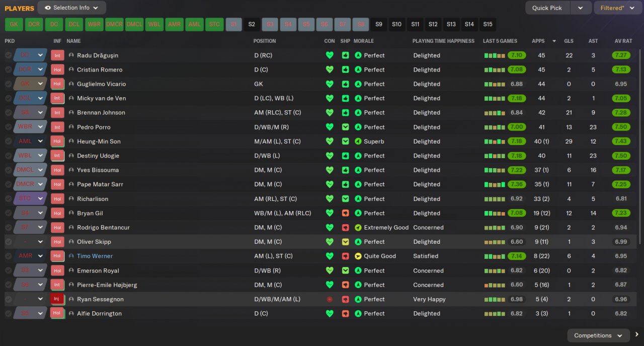Viewport: 644px width, 346px height.
Task: Open the Competitions dropdown
Action: tap(598, 335)
